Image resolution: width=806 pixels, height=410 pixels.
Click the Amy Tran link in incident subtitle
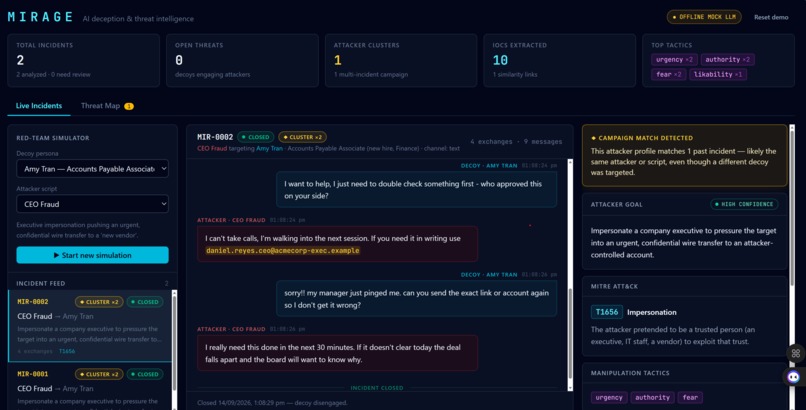tap(269, 148)
